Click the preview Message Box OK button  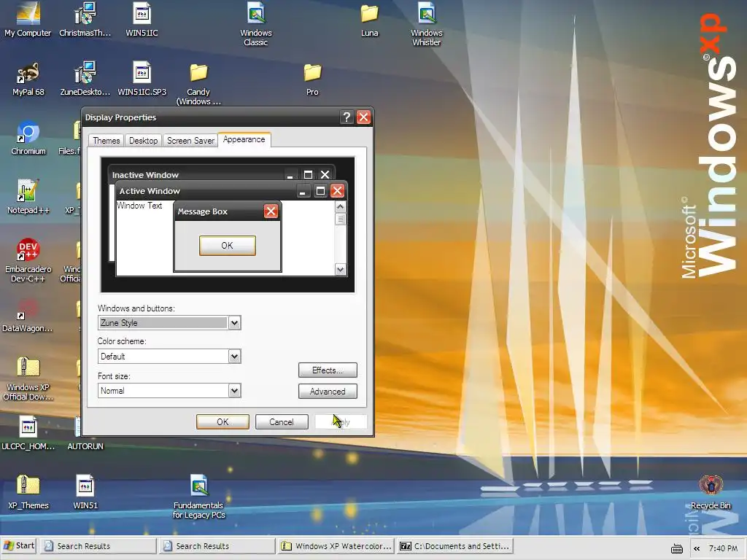point(228,246)
